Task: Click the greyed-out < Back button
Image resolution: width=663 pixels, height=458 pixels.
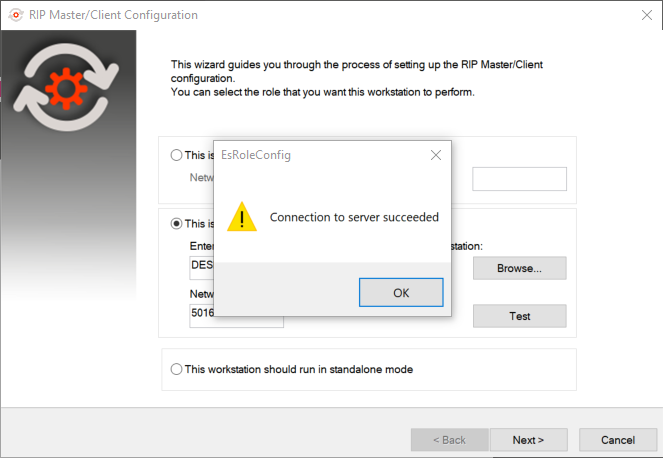Action: pos(449,440)
